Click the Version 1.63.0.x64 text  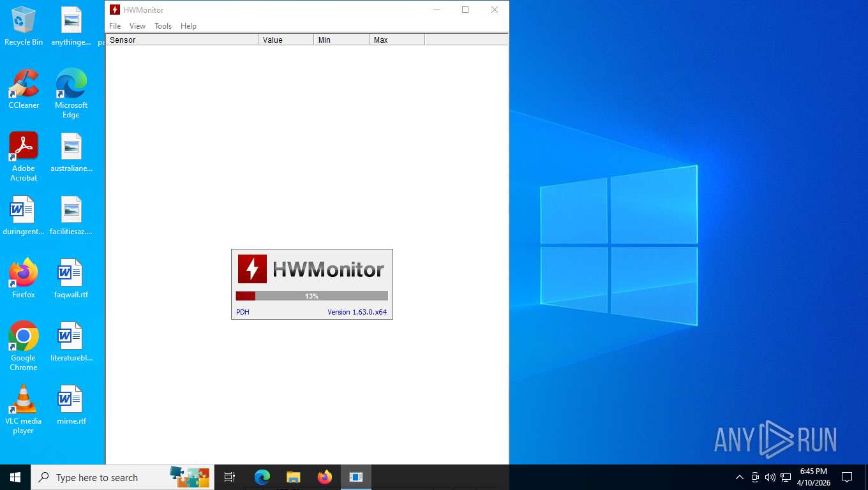(357, 312)
